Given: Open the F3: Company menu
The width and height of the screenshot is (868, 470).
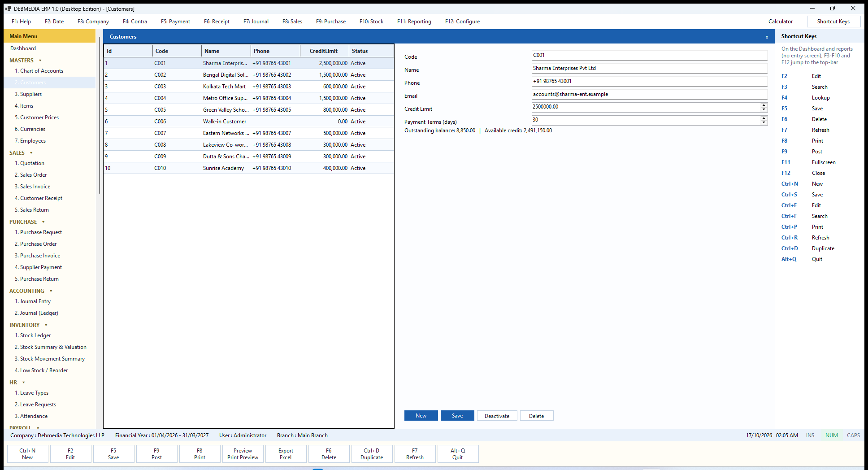Looking at the screenshot, I should [93, 22].
